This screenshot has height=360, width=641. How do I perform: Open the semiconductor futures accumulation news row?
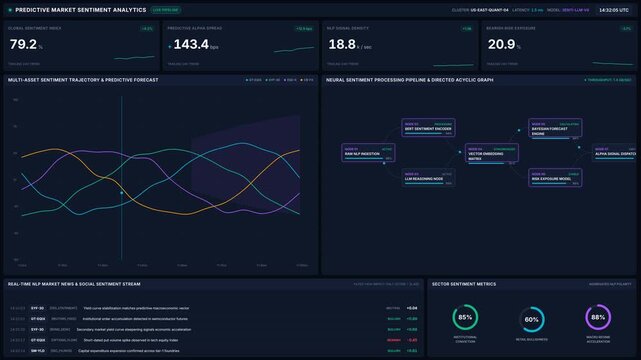point(214,319)
